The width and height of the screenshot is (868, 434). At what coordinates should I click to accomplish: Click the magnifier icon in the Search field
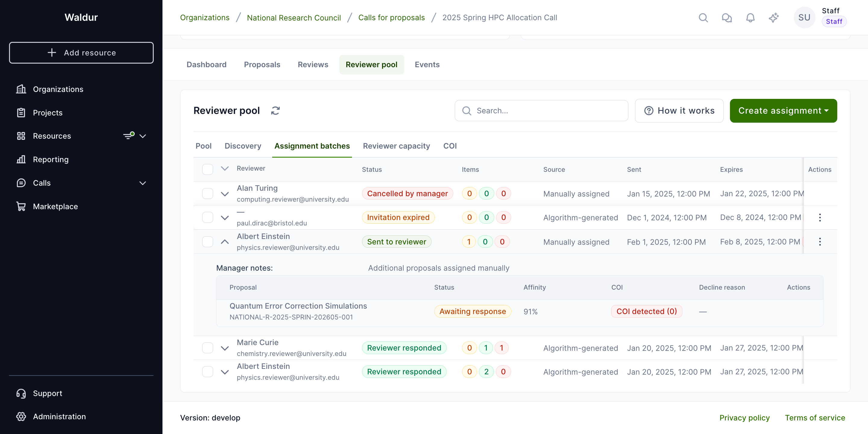467,111
